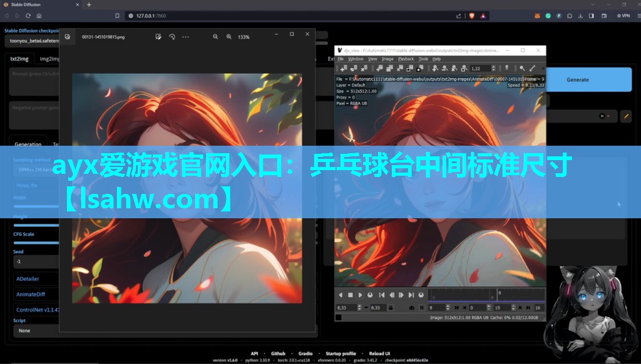
Task: Toggle the speed lock icon in djv_view
Action: [391, 308]
